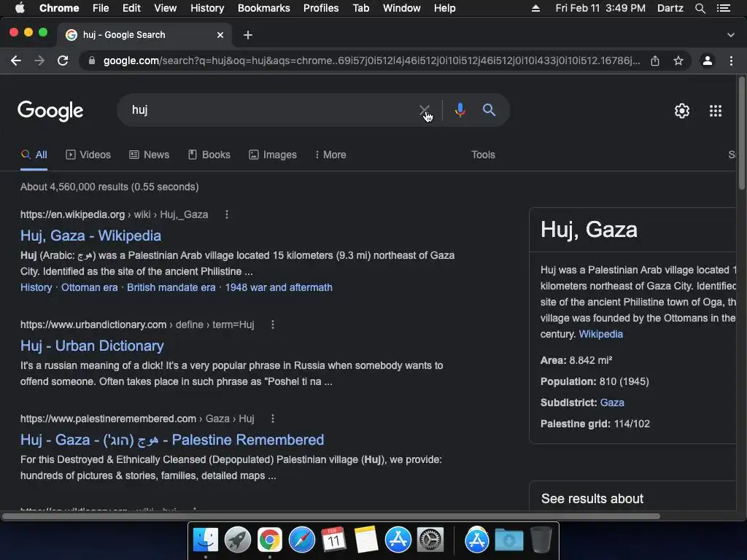
Task: Open 1948 war and aftermath sitelink
Action: click(x=279, y=287)
